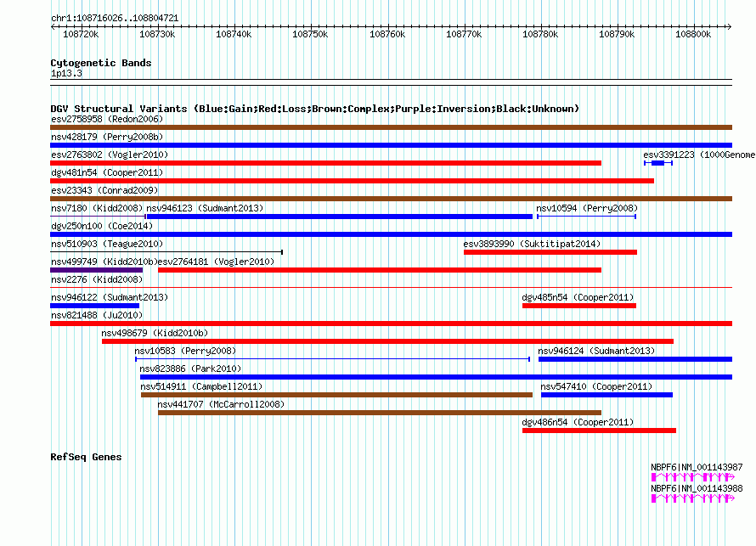Image resolution: width=756 pixels, height=546 pixels.
Task: Select the red dgv486n54 loss bar
Action: pyautogui.click(x=599, y=431)
